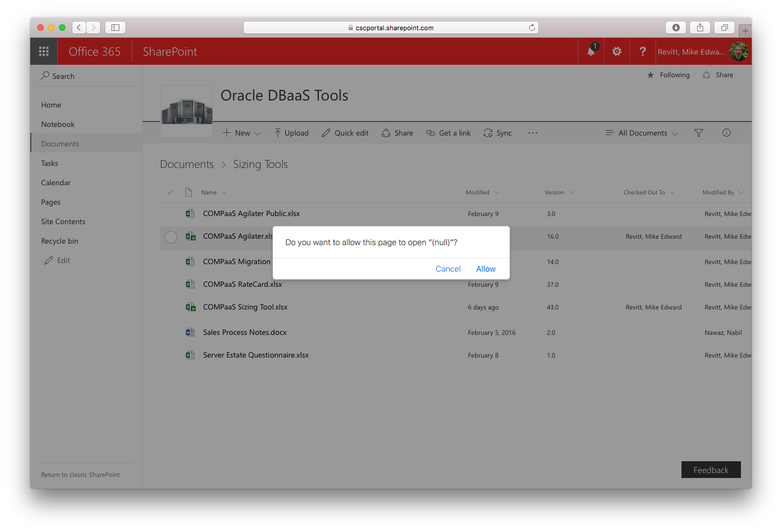Open the Office 365 app launcher grid

(x=44, y=51)
